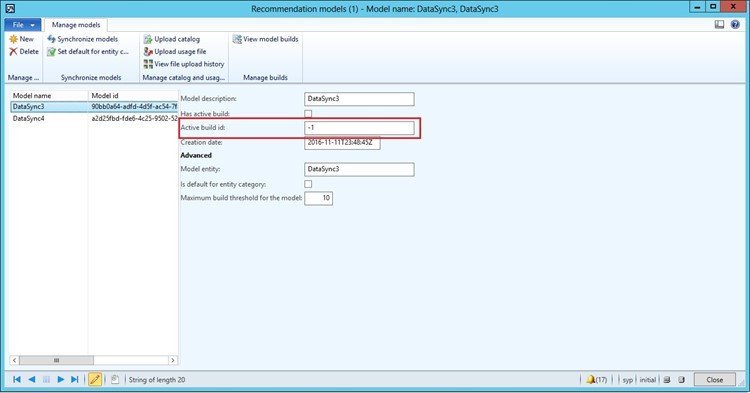
Task: Toggle edit mode pencil icon
Action: (x=95, y=380)
